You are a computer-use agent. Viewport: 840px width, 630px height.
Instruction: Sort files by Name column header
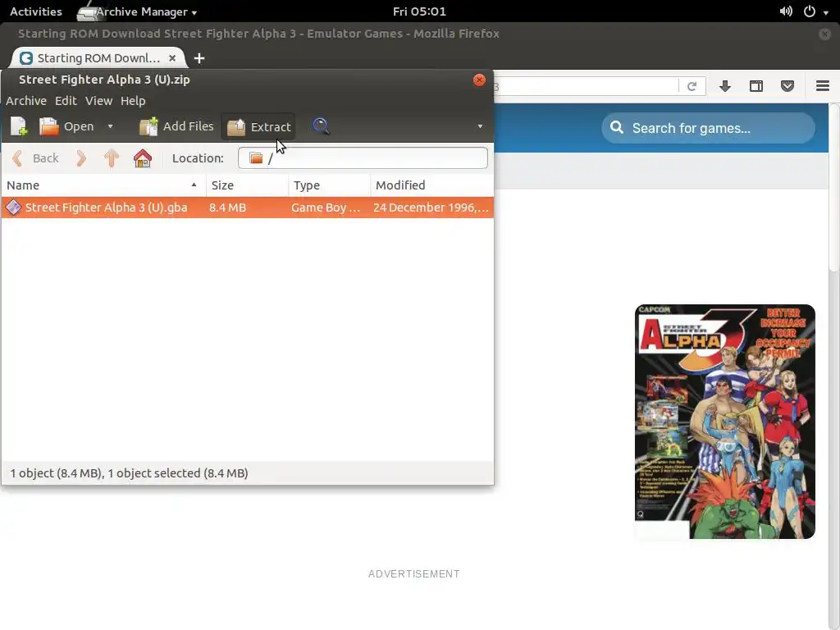(x=103, y=185)
